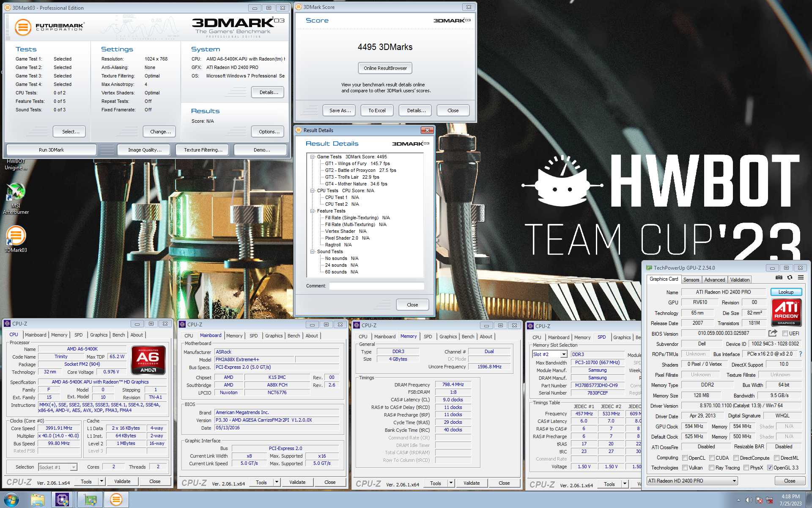The width and height of the screenshot is (812, 508).
Task: Click the Bus Interface question mark
Action: point(801,354)
